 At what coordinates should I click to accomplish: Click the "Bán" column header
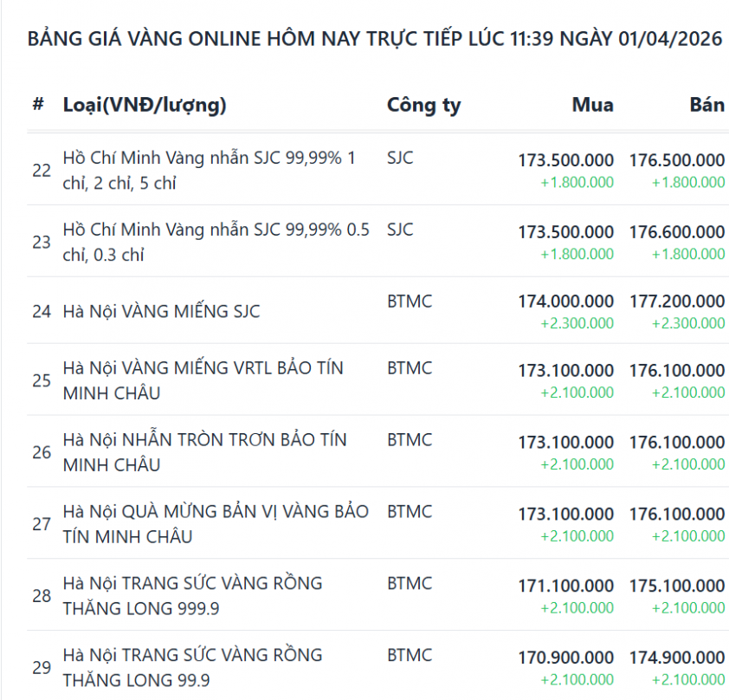tap(706, 105)
